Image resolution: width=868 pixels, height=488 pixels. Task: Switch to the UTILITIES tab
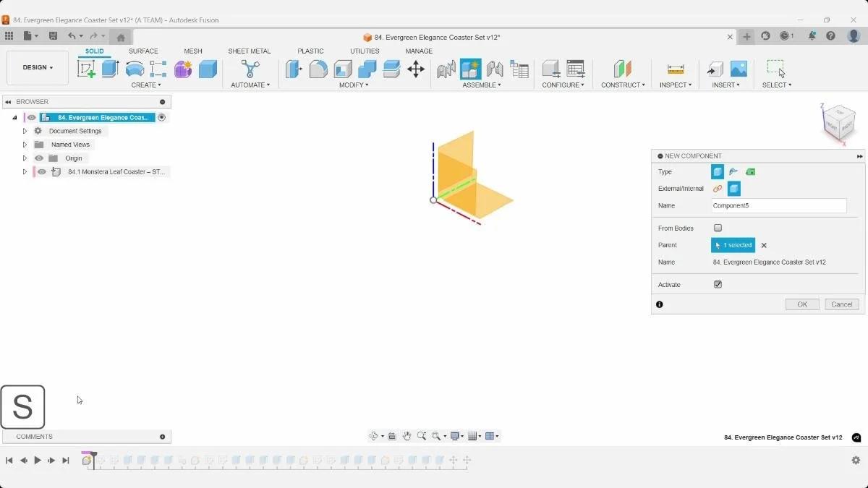click(x=365, y=51)
